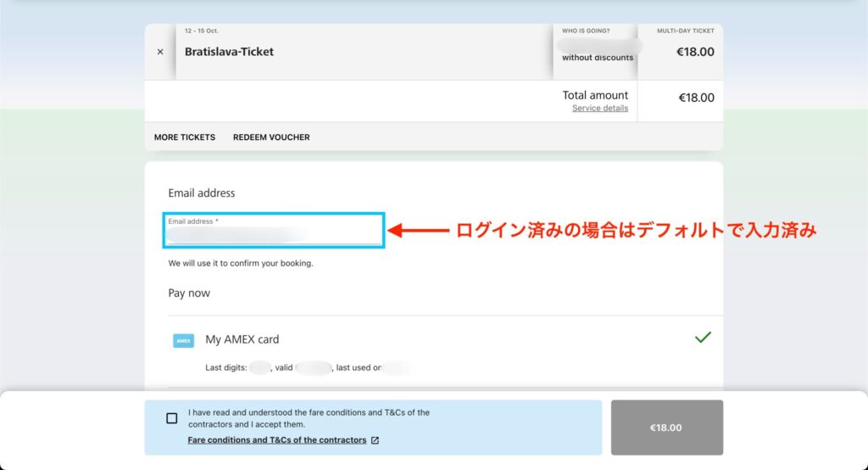Viewport: 868px width, 470px height.
Task: Click the red Japanese annotation text
Action: coord(636,230)
